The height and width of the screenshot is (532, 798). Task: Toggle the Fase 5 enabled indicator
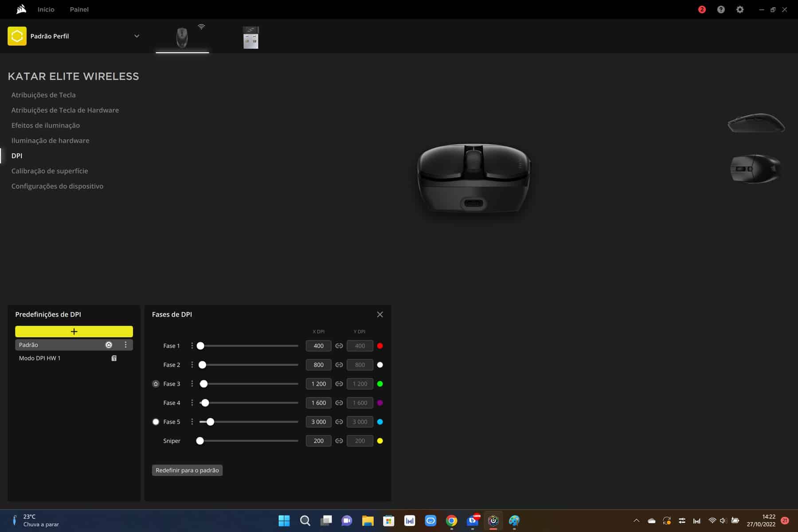156,422
